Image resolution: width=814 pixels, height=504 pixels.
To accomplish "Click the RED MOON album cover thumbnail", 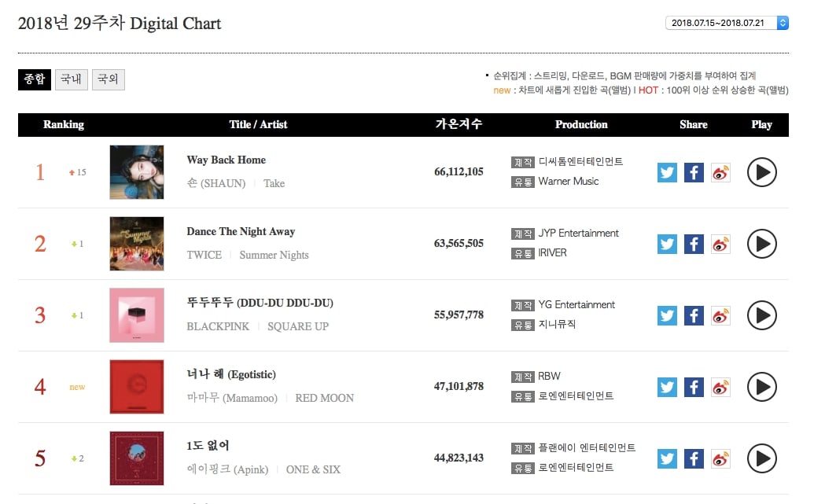I will (x=137, y=387).
